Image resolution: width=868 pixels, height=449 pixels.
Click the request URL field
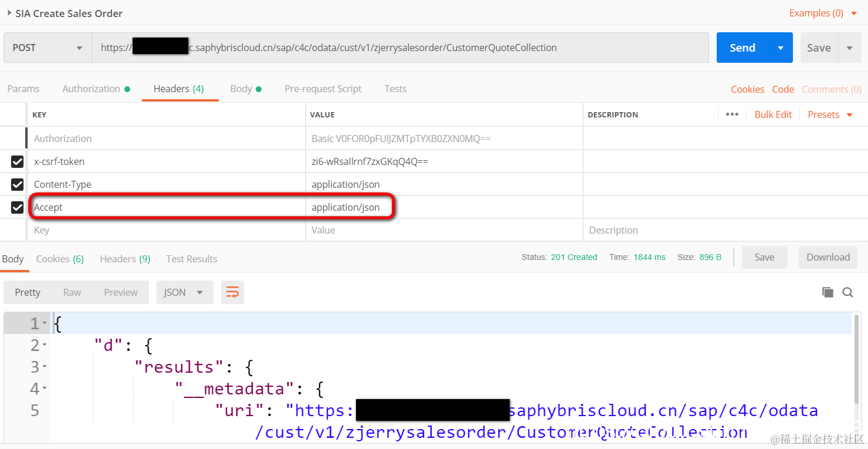pos(401,48)
